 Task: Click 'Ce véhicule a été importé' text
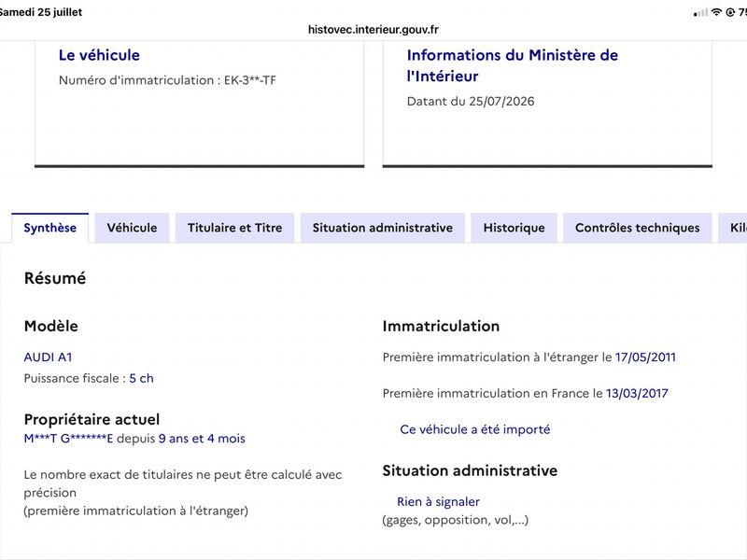point(475,429)
